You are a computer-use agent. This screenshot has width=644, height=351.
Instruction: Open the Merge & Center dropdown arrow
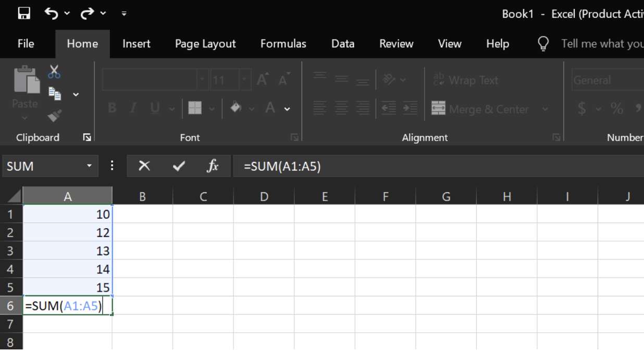pos(545,109)
